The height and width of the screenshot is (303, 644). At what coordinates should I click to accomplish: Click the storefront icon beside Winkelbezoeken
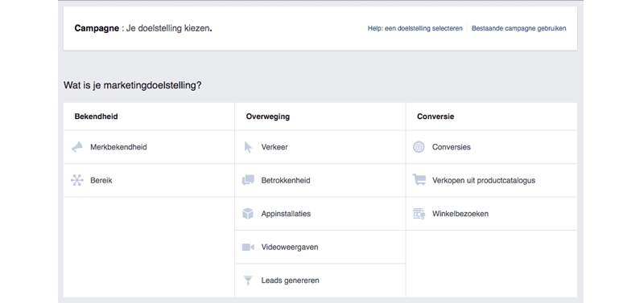point(419,214)
